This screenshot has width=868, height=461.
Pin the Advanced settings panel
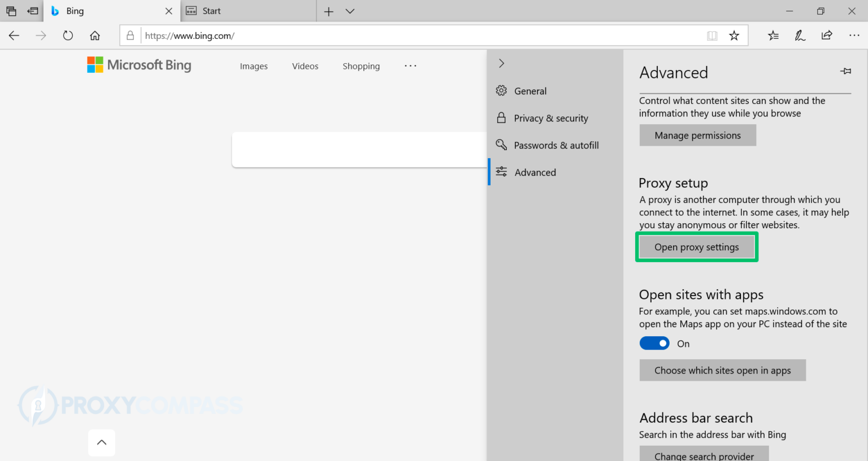click(x=845, y=71)
